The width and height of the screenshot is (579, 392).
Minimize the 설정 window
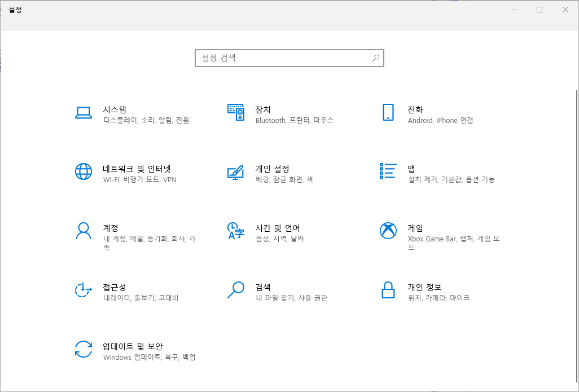pyautogui.click(x=514, y=10)
